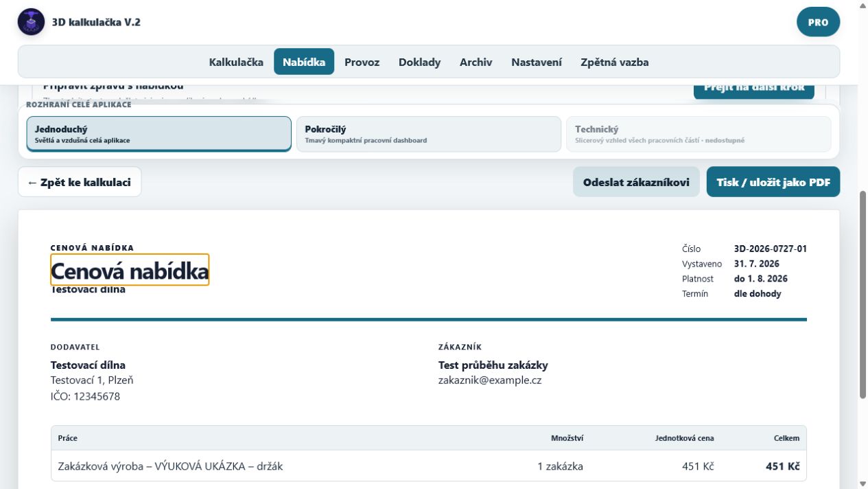Go to the Provoz tab

point(362,62)
